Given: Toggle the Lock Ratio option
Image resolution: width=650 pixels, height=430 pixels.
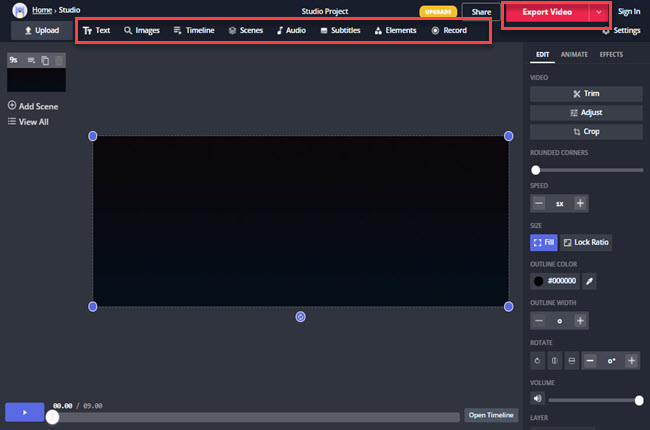Looking at the screenshot, I should (x=586, y=243).
